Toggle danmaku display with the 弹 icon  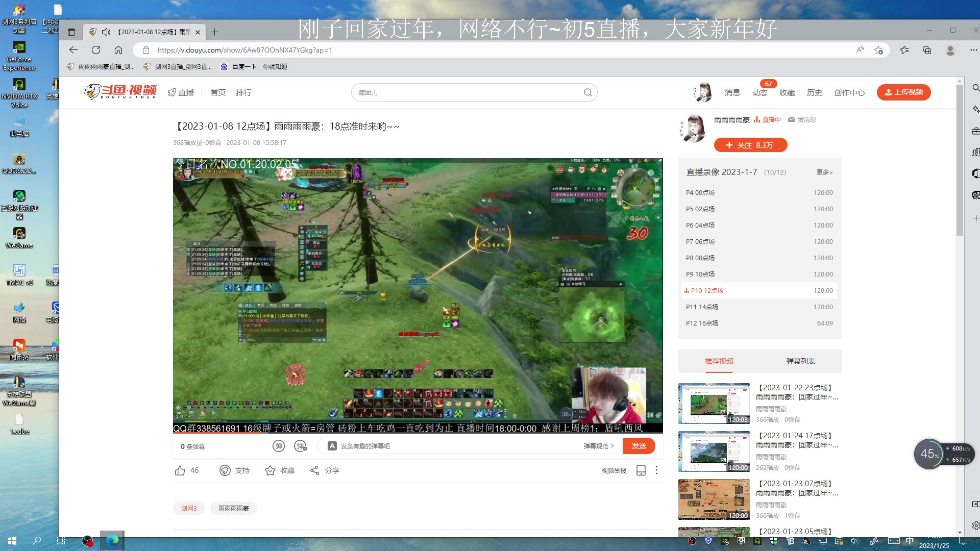[x=279, y=446]
